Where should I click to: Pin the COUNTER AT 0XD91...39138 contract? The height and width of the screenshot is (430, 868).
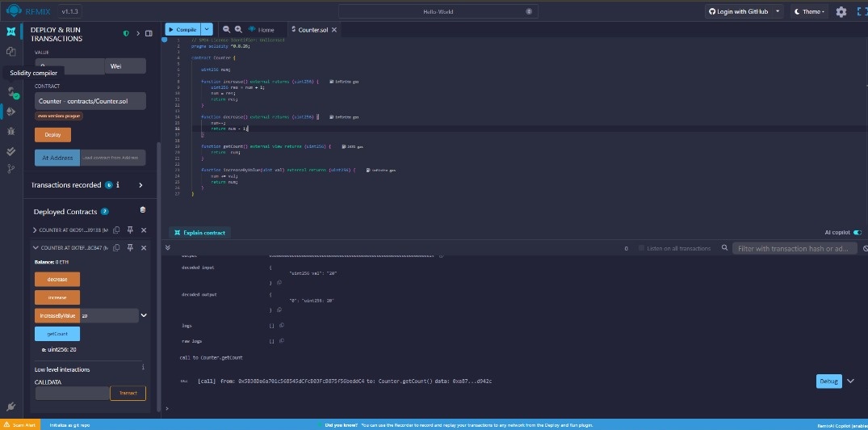tap(130, 230)
